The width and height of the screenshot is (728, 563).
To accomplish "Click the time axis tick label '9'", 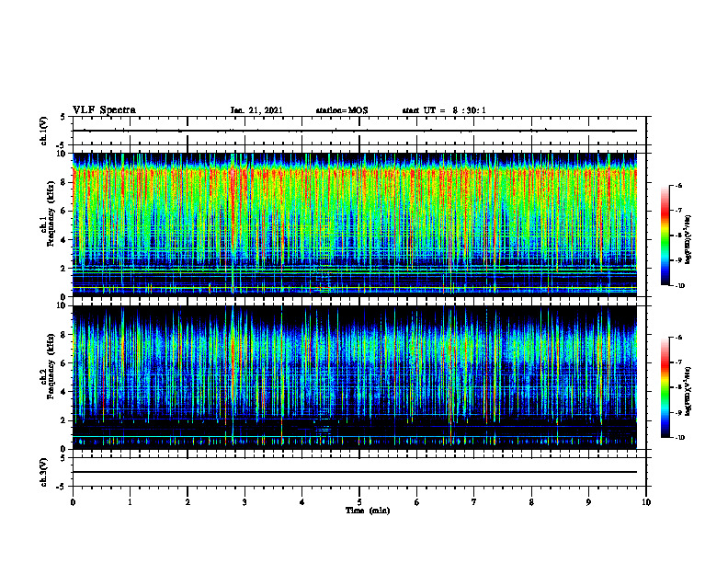I will pos(588,502).
